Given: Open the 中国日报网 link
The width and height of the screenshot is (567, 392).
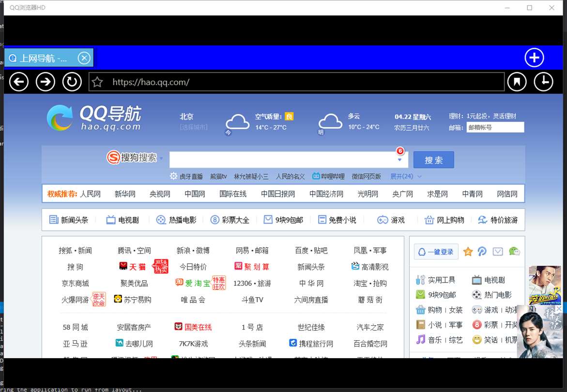Looking at the screenshot, I should pyautogui.click(x=278, y=194).
